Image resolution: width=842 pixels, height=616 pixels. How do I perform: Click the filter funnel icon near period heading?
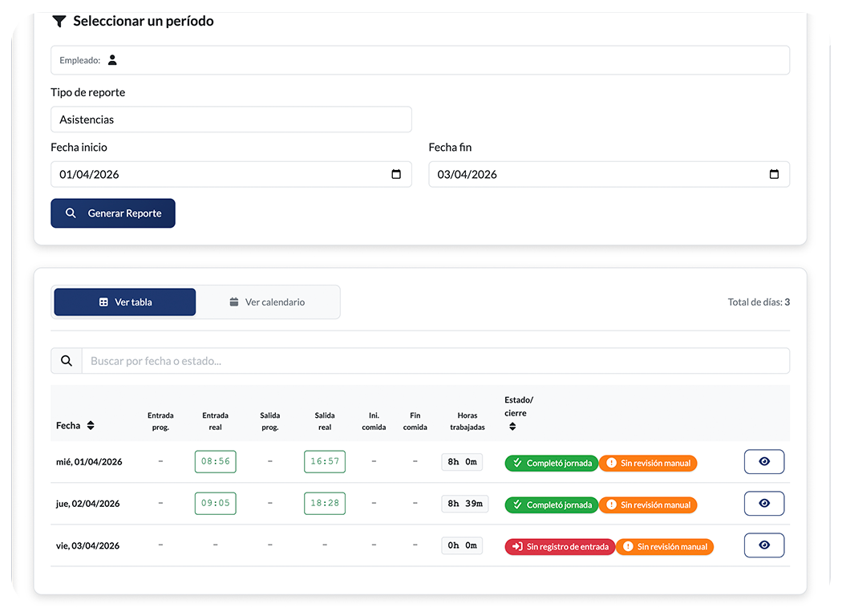(x=59, y=22)
